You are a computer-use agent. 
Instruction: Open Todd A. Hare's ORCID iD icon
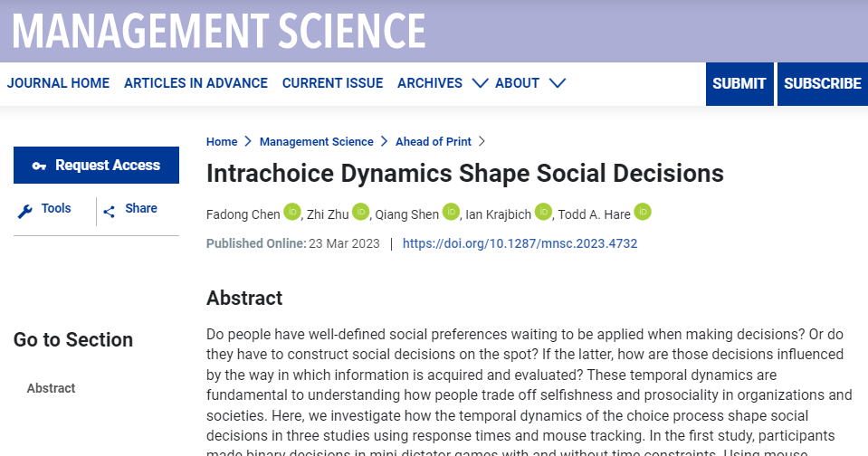pos(643,212)
